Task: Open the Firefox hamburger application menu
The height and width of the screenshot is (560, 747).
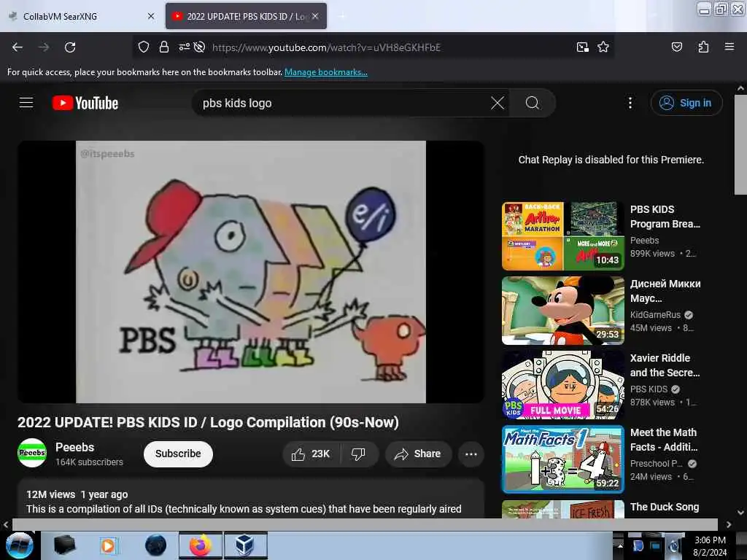Action: pos(729,47)
